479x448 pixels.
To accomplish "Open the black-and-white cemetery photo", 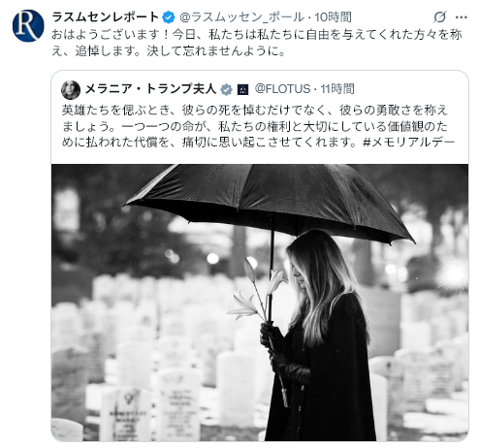I will [260, 303].
